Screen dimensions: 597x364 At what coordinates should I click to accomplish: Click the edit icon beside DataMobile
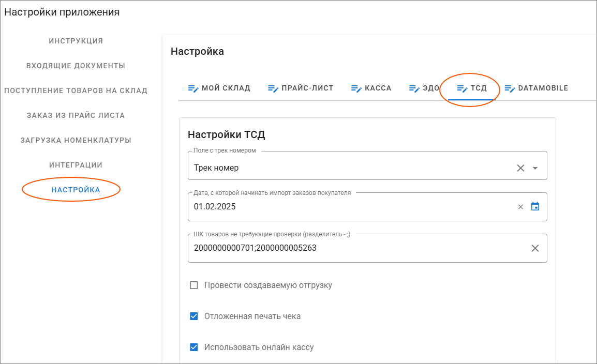click(510, 88)
